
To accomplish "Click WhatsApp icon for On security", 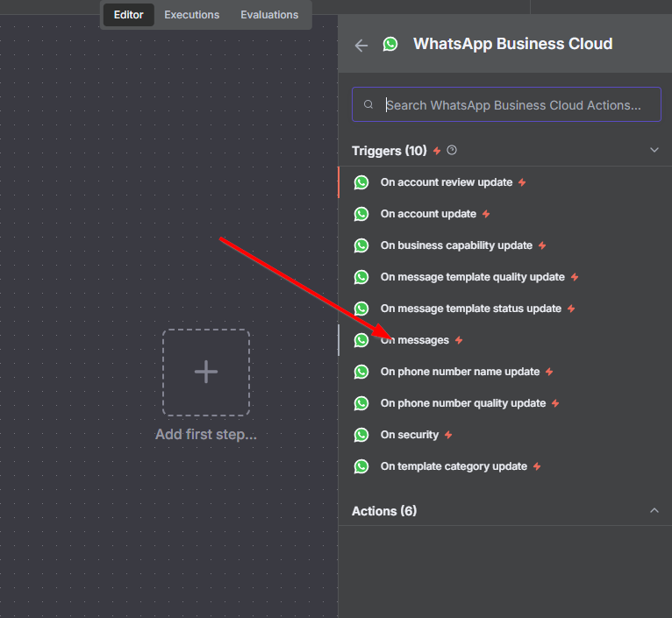I will pos(361,435).
